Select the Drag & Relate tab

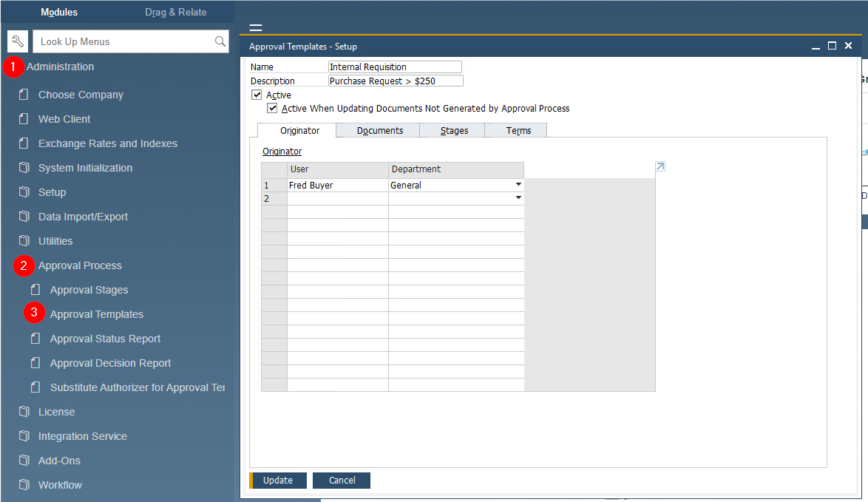pyautogui.click(x=175, y=12)
